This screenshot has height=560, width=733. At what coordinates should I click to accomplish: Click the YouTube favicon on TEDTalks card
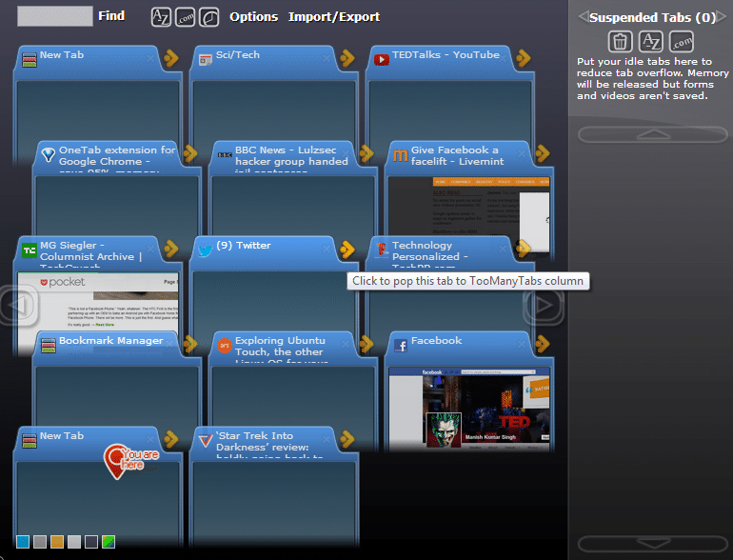(x=382, y=59)
